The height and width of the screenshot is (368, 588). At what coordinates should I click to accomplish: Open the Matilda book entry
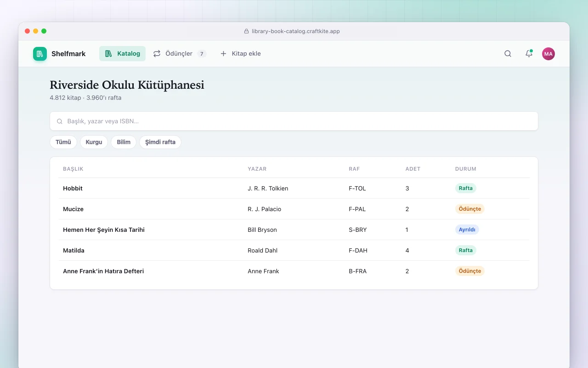(294, 250)
